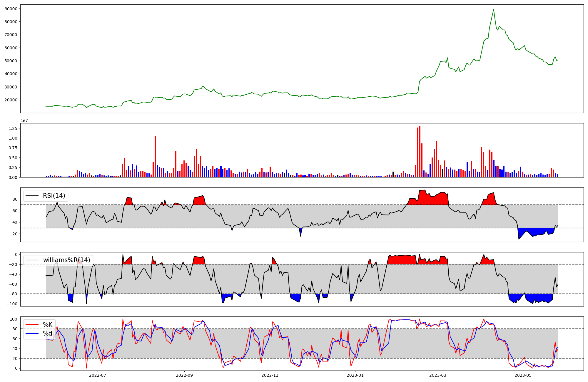Viewport: 588px width, 382px height.
Task: Select the 2023-05 date axis label
Action: [x=523, y=375]
